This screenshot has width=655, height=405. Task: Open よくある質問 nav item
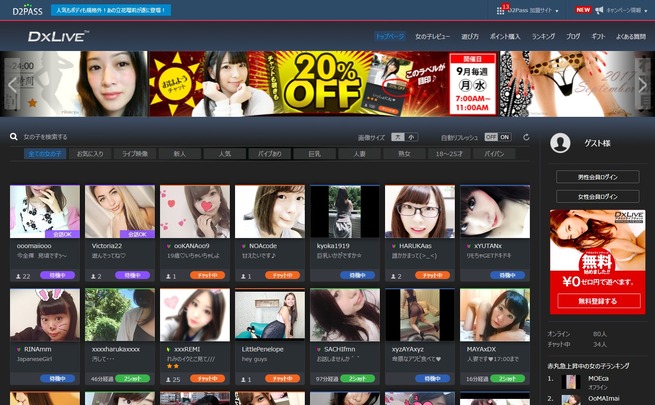[x=631, y=37]
